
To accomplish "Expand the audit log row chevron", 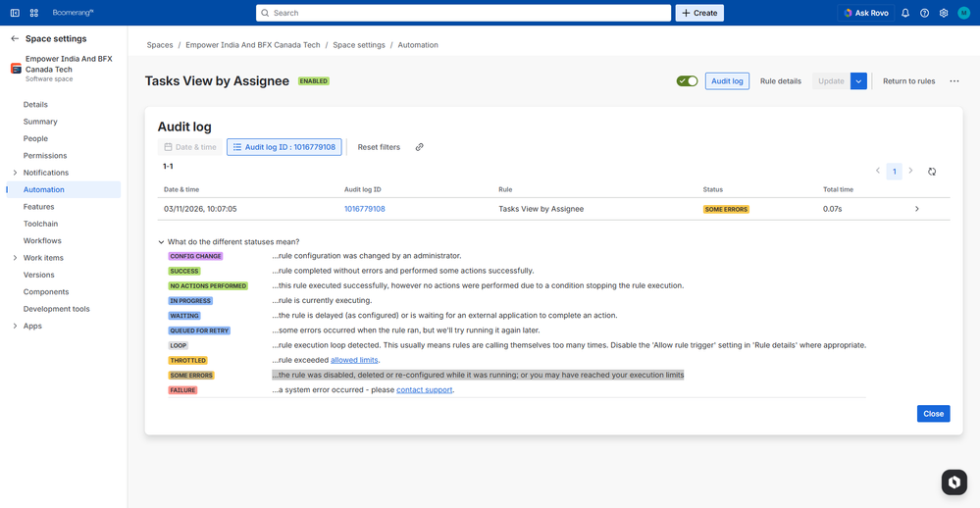I will coord(917,209).
